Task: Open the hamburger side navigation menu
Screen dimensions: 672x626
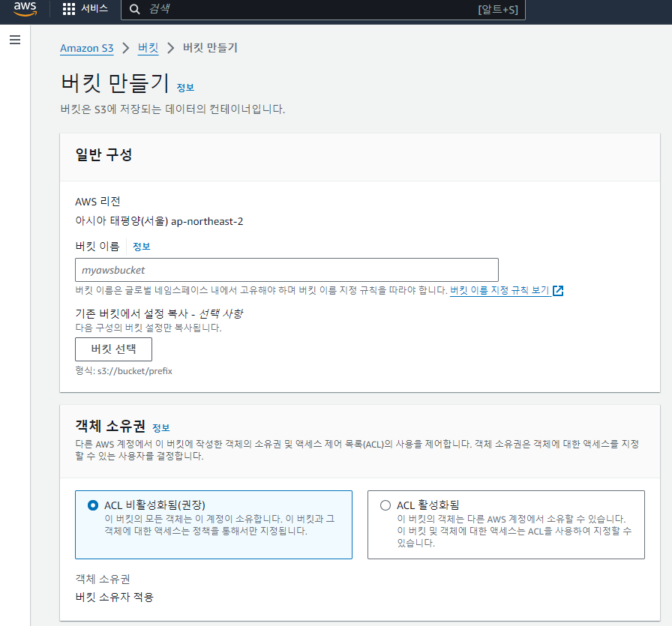Action: (15, 40)
